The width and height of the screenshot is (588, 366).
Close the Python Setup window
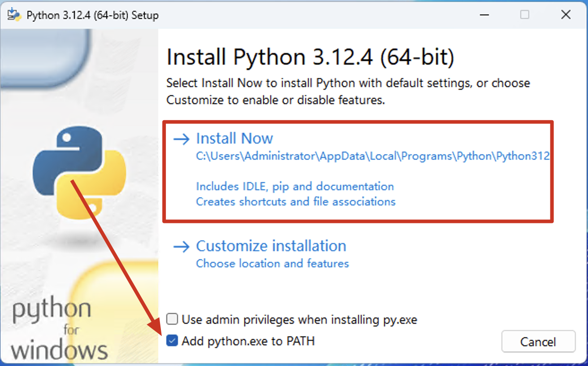point(566,15)
